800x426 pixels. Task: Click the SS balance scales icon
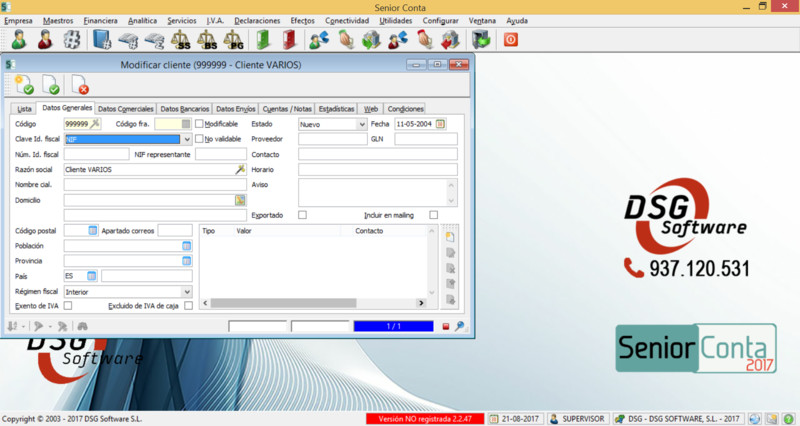point(181,40)
